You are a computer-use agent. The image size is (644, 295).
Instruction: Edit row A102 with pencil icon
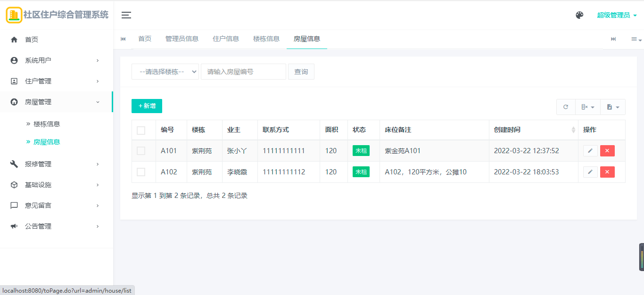(590, 172)
